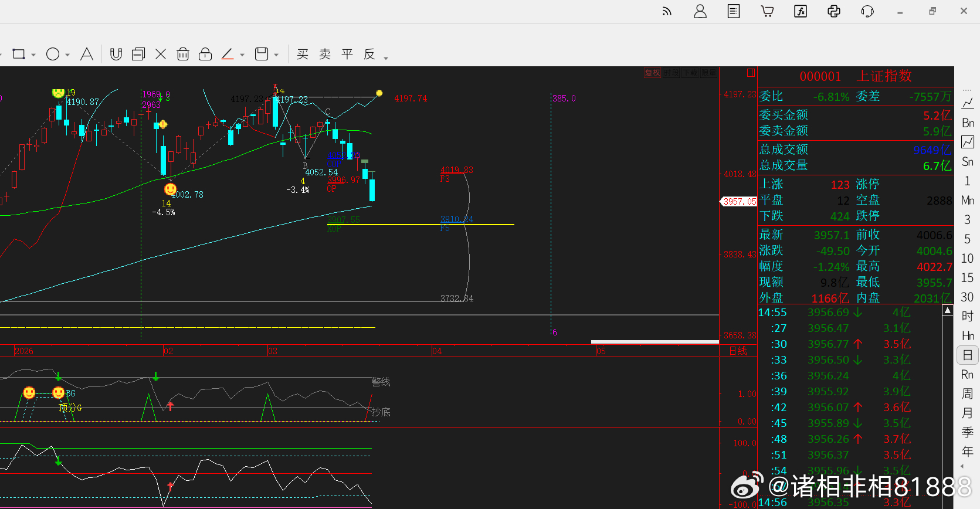Toggle the red split-panel layout icon
The image size is (980, 509).
click(751, 73)
